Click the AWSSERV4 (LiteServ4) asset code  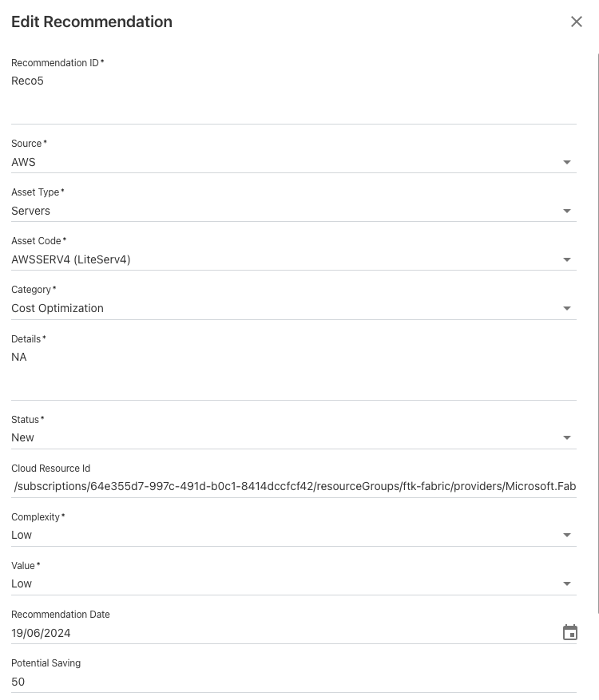71,260
